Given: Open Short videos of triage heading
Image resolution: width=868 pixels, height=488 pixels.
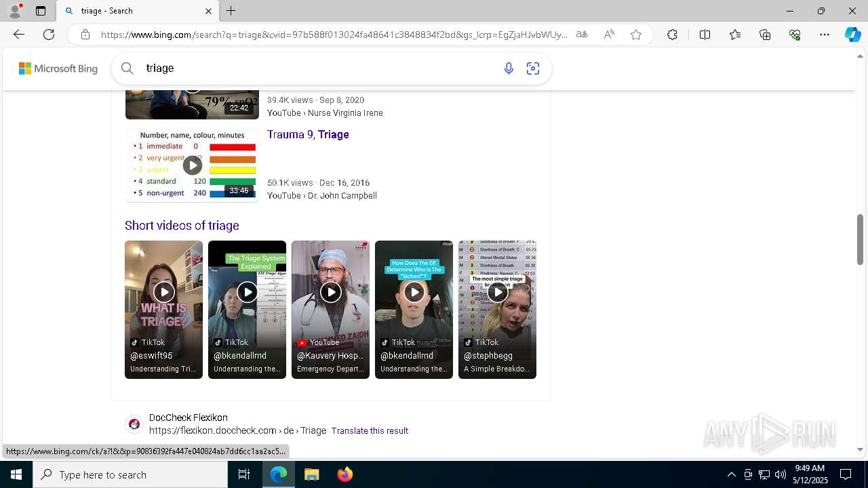Looking at the screenshot, I should click(182, 225).
